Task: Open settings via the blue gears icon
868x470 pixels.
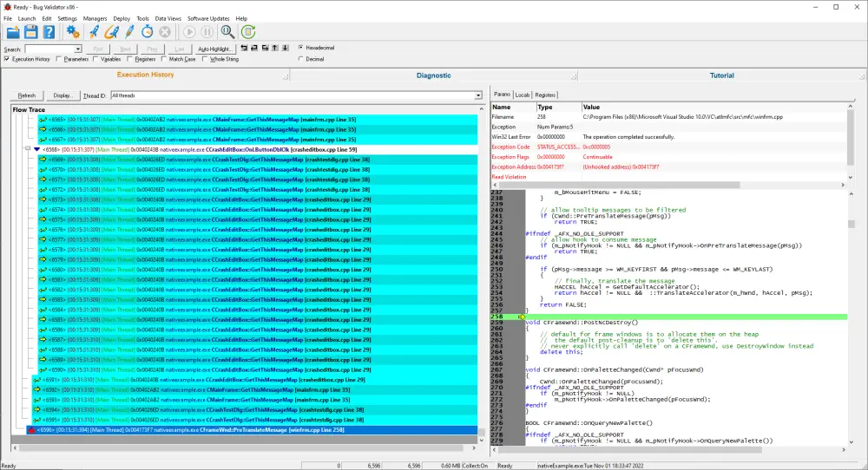Action: tap(73, 32)
